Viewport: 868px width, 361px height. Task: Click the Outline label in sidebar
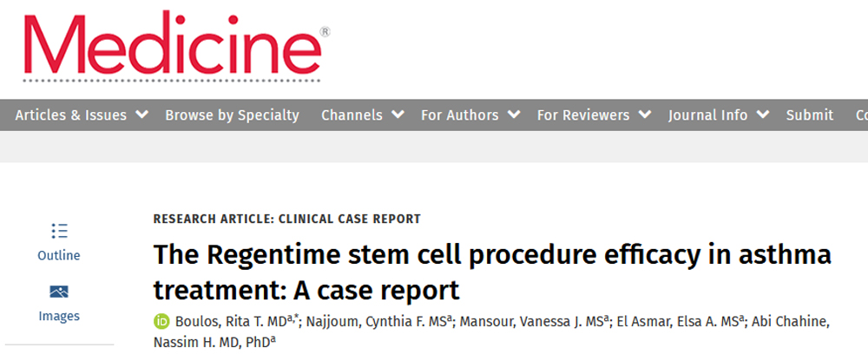click(59, 255)
